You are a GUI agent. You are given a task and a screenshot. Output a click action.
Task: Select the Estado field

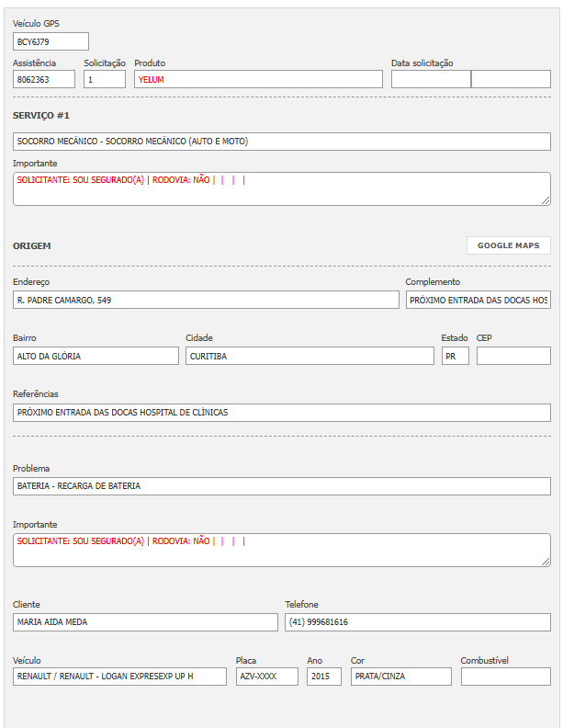[455, 356]
